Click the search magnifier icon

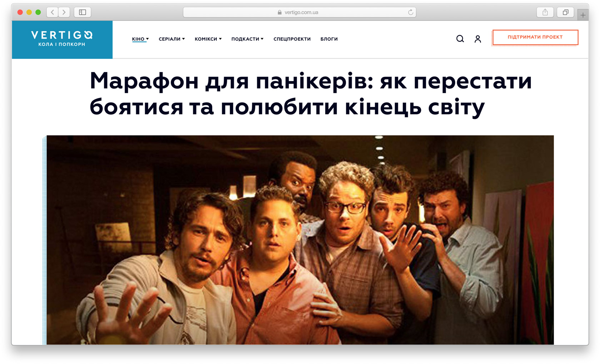[460, 39]
